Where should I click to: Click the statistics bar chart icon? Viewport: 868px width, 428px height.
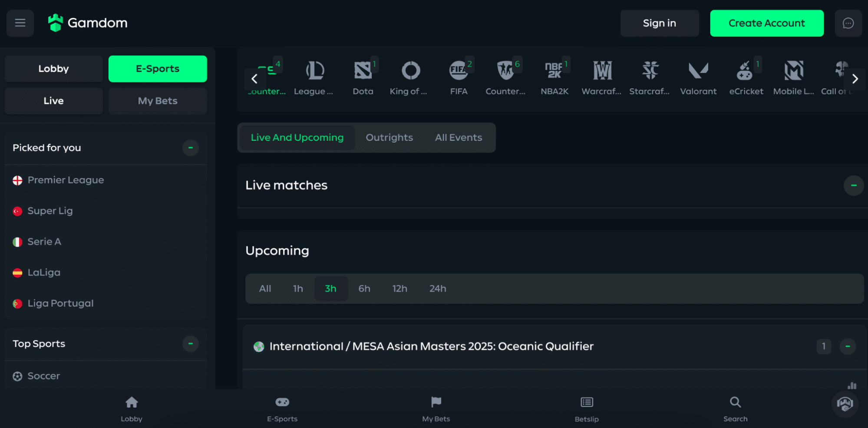coord(852,385)
